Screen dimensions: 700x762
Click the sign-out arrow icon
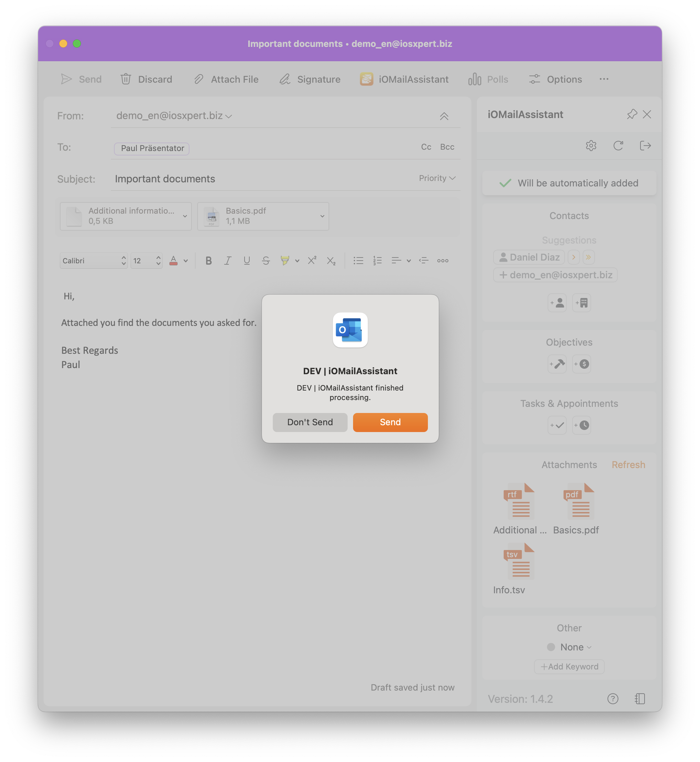pyautogui.click(x=645, y=146)
